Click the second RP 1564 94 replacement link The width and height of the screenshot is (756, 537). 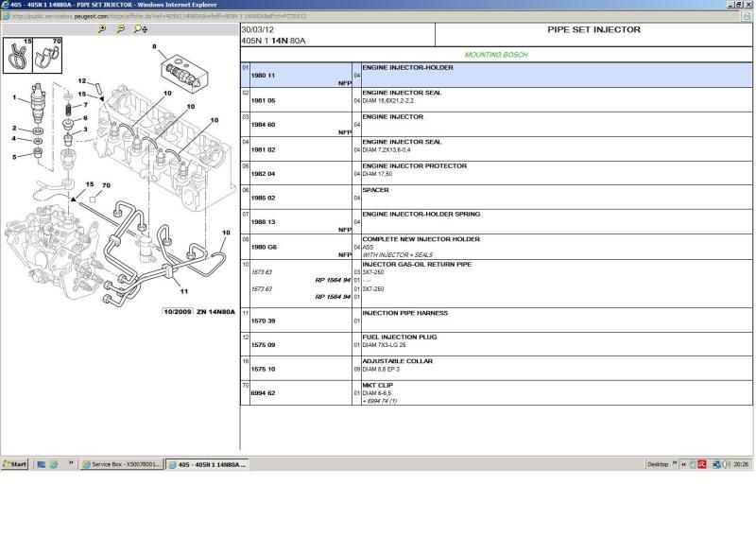[333, 297]
